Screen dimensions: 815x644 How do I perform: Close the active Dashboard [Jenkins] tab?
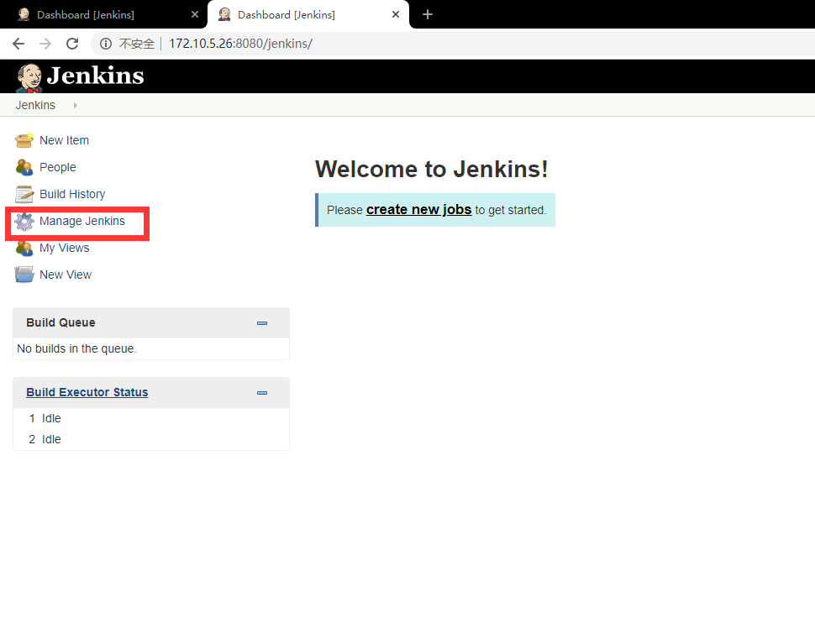click(x=396, y=14)
